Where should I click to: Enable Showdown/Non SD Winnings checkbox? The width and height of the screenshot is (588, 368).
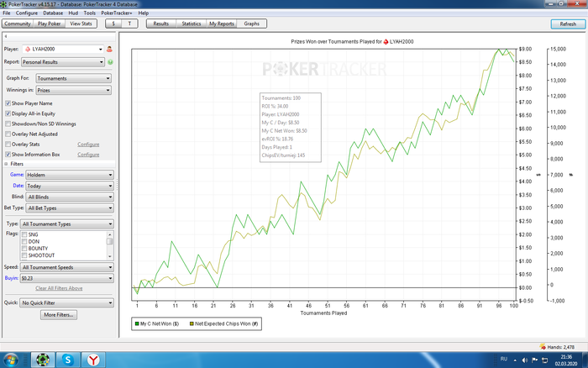point(8,124)
